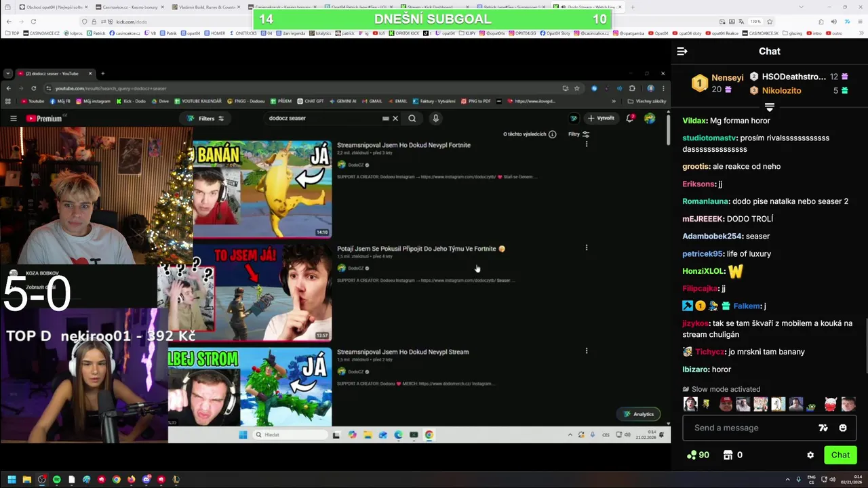
Task: Open YOUTUBE KALENDÁŘ bookmark
Action: (x=198, y=101)
